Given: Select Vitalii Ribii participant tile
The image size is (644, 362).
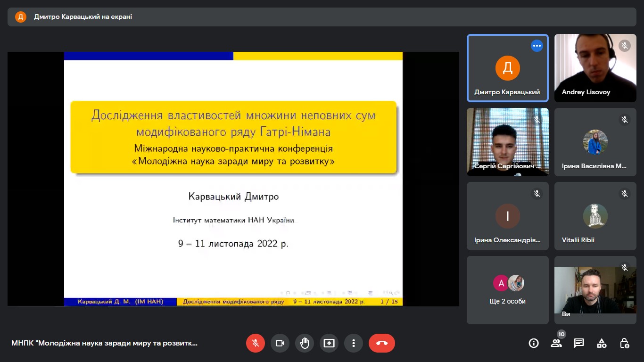Looking at the screenshot, I should point(595,216).
